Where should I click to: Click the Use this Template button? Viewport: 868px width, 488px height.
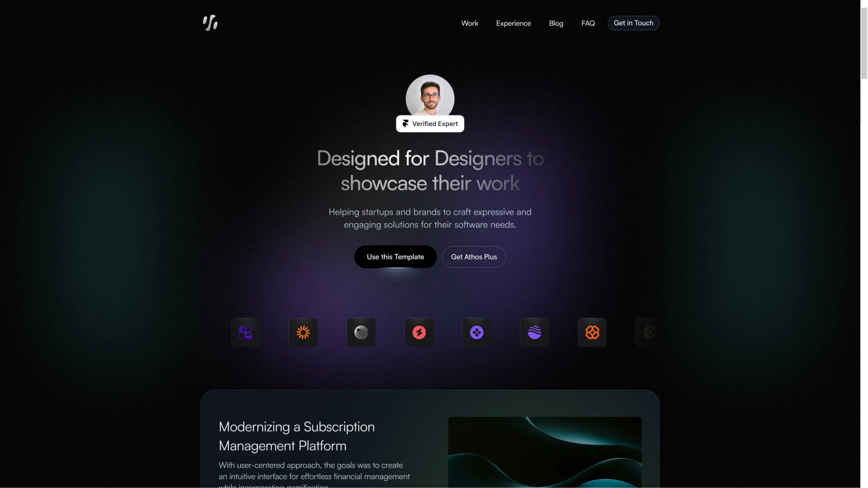pos(395,256)
